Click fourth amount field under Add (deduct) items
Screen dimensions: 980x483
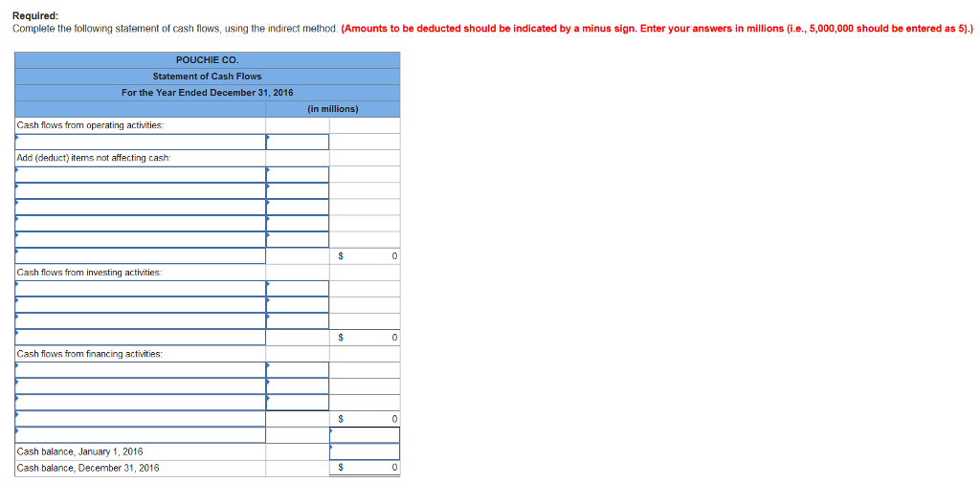[298, 223]
